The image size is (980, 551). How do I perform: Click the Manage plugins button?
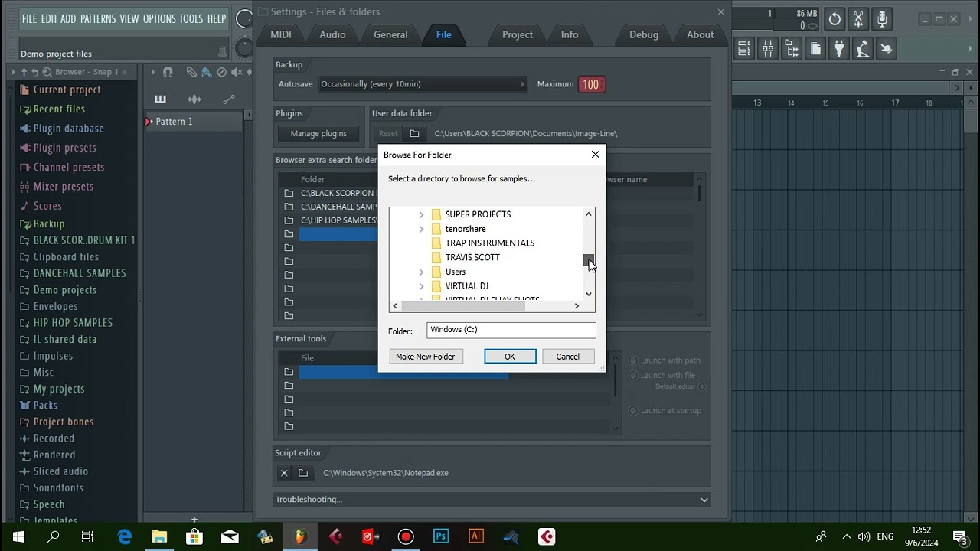tap(318, 133)
